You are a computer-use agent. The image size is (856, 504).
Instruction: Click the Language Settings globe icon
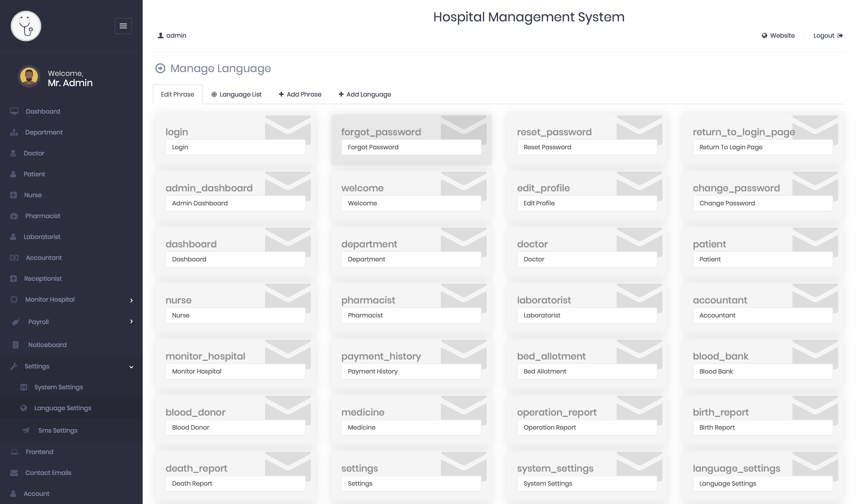point(23,408)
